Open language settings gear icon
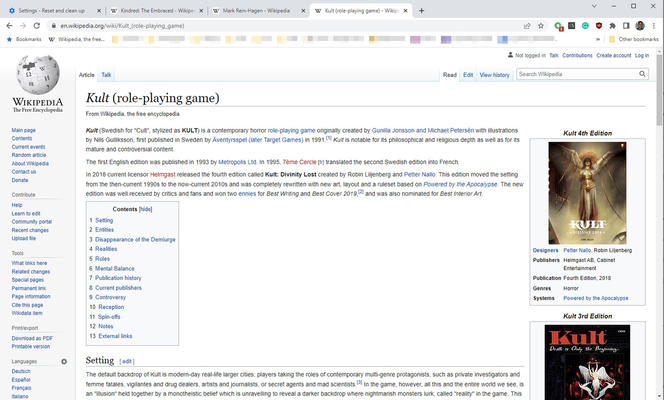Screen dimensions: 664x400 click(64, 361)
